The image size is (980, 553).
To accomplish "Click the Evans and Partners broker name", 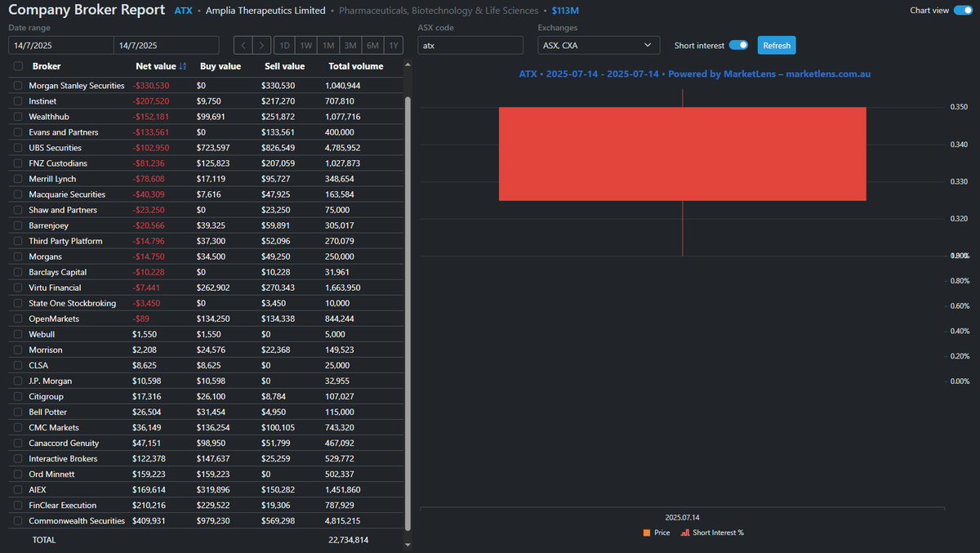I will pos(64,132).
